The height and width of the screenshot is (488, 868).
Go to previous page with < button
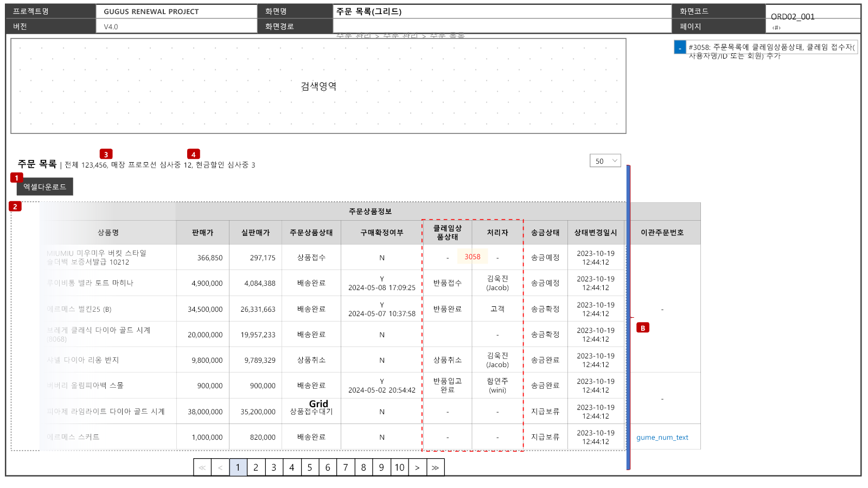pyautogui.click(x=220, y=467)
